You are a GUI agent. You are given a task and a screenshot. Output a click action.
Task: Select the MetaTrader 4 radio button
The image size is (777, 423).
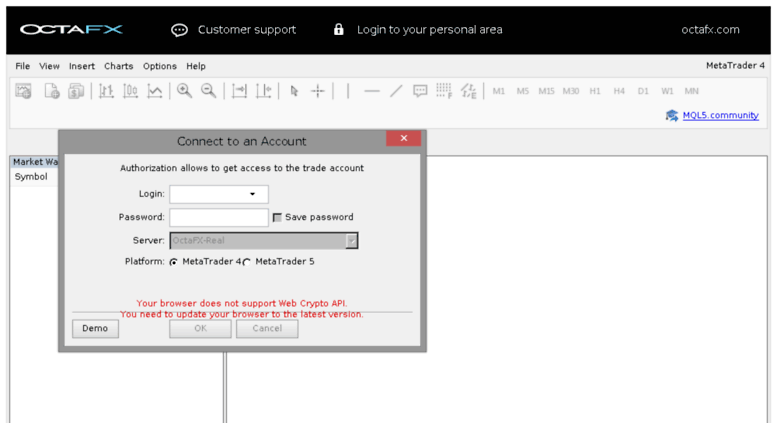point(174,262)
